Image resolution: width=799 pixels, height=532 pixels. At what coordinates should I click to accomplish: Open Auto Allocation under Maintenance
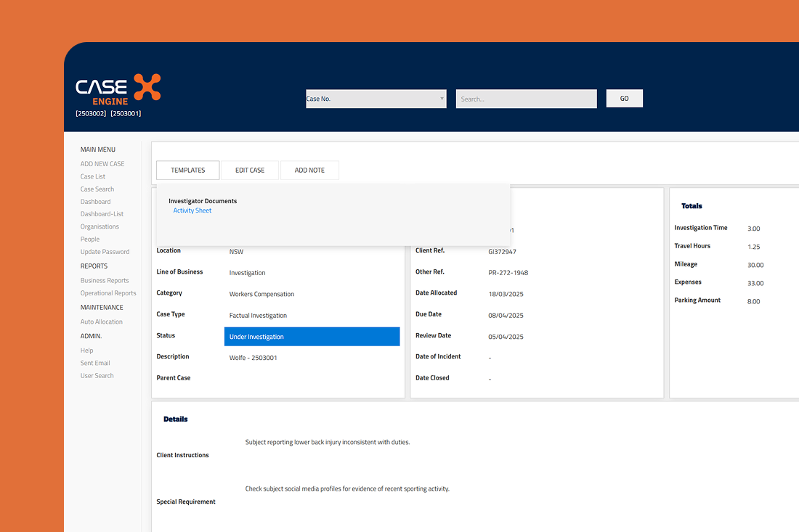point(102,322)
